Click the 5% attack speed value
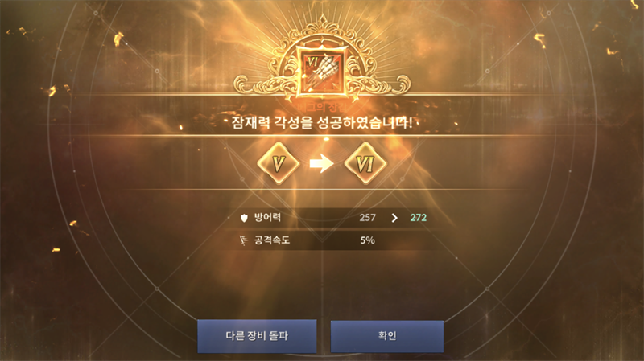The width and height of the screenshot is (644, 361). (367, 240)
